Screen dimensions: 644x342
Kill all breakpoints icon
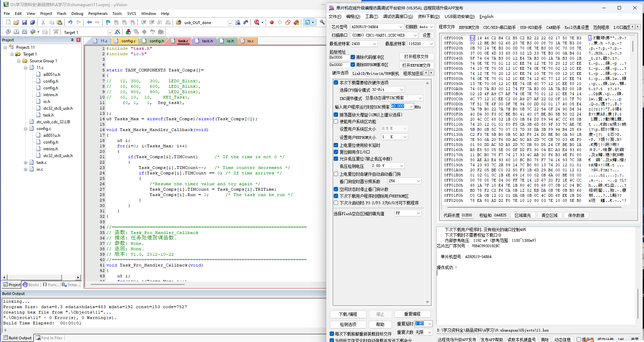[296, 22]
